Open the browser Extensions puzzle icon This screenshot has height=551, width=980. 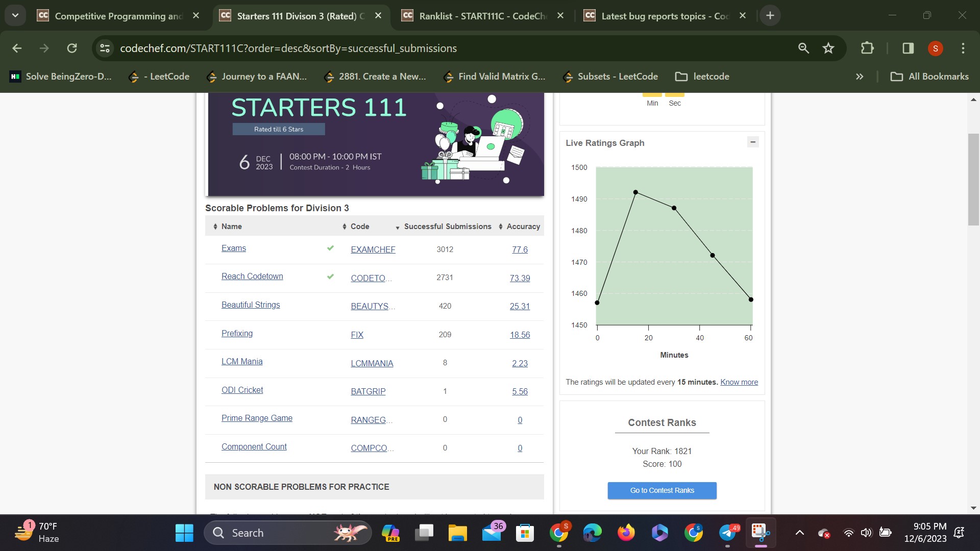pyautogui.click(x=867, y=48)
